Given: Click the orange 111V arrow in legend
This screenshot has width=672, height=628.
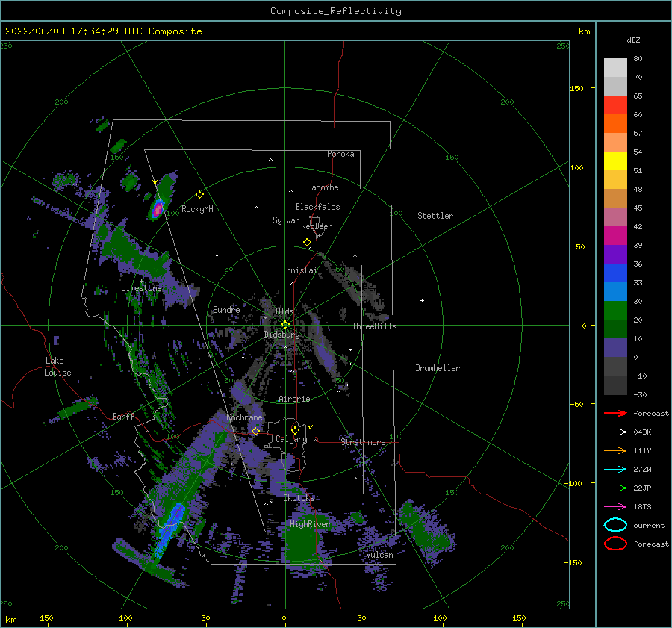Looking at the screenshot, I should 615,450.
